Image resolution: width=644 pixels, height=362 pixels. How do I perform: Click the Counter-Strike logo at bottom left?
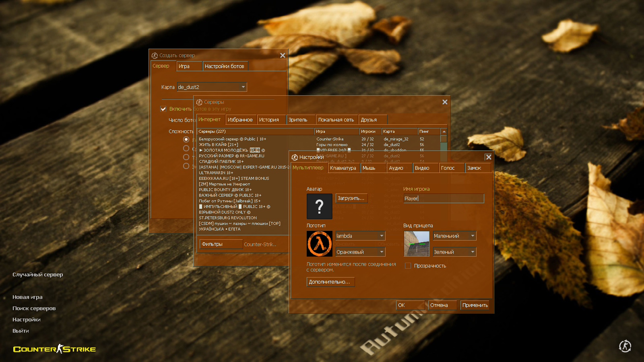[54, 349]
